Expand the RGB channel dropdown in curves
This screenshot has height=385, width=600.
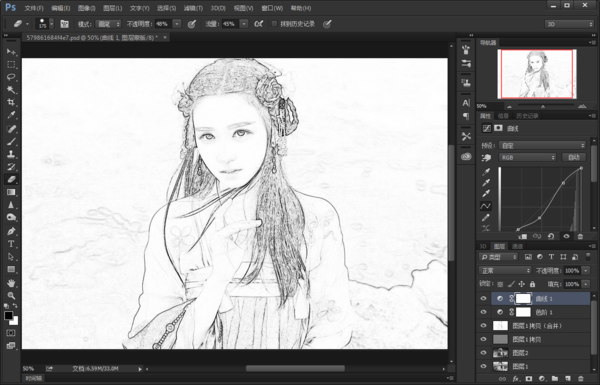(x=527, y=157)
